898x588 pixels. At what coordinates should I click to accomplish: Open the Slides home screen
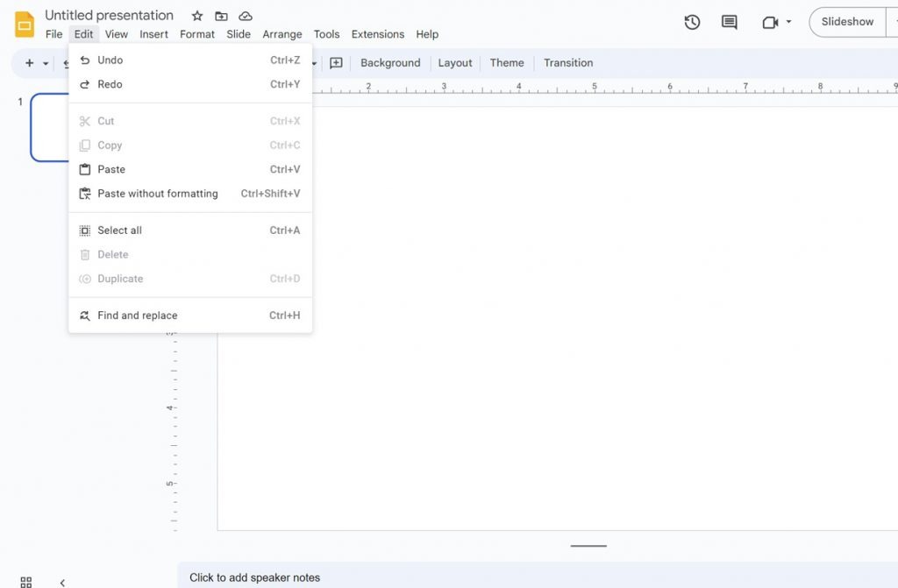pos(24,24)
